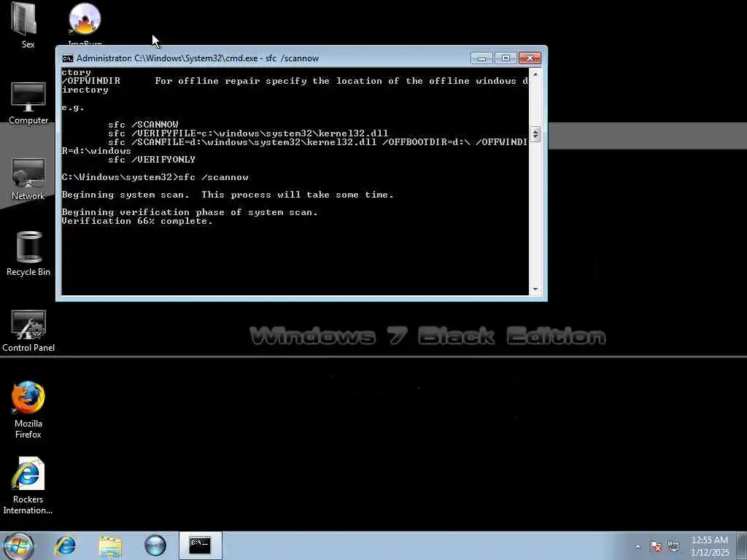Click the '/OFFWINDIR' option text
747x560 pixels.
pyautogui.click(x=90, y=81)
